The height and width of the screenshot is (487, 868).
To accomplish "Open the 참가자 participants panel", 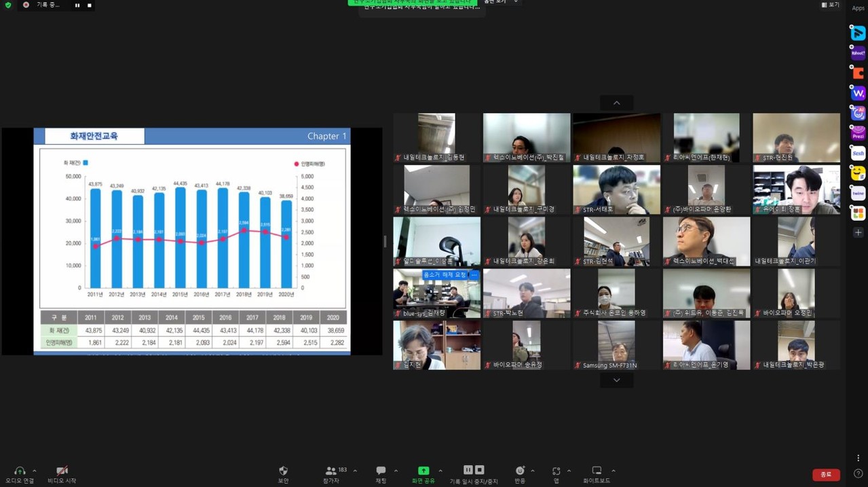I will click(x=331, y=475).
